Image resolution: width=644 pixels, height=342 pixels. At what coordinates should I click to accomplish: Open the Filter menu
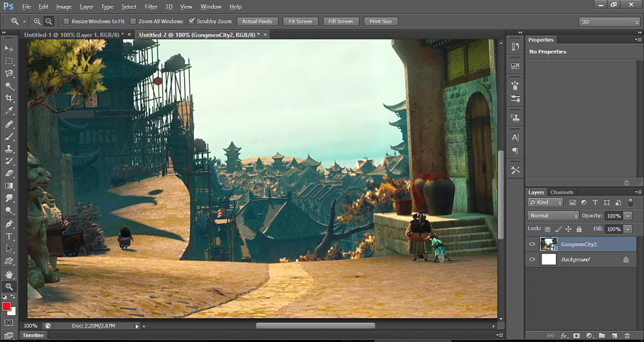tap(151, 7)
